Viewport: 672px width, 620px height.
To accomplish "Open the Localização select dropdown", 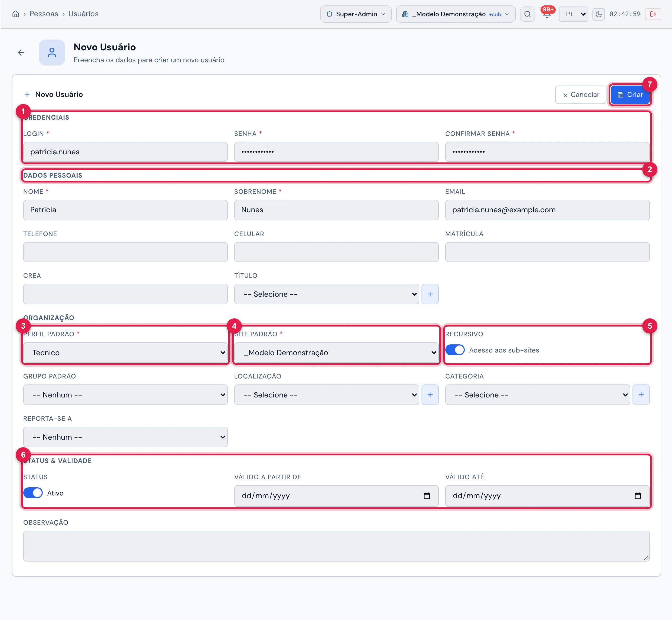I will point(327,395).
